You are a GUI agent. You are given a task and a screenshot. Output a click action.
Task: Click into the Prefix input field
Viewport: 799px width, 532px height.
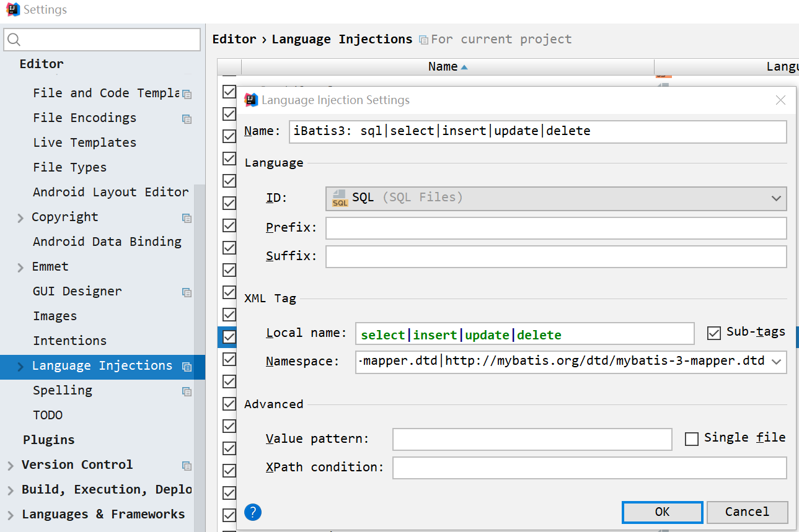[555, 228]
